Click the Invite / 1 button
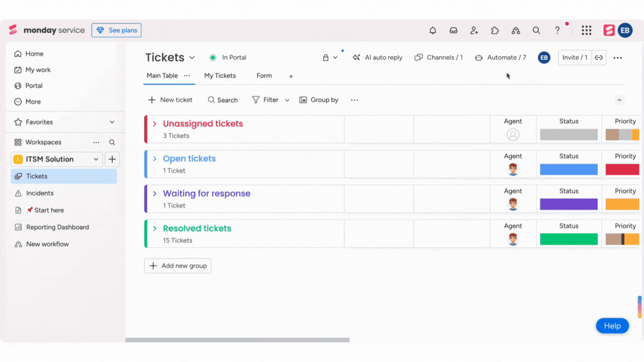 tap(575, 58)
